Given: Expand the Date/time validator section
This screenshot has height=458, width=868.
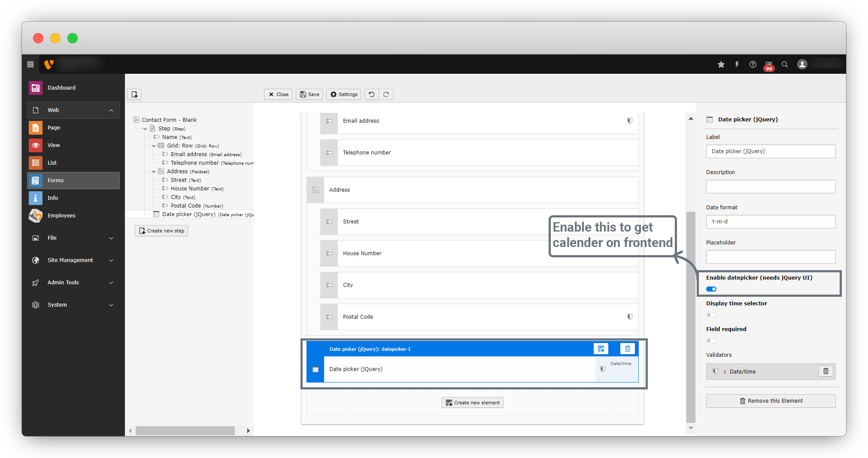Looking at the screenshot, I should (x=725, y=372).
